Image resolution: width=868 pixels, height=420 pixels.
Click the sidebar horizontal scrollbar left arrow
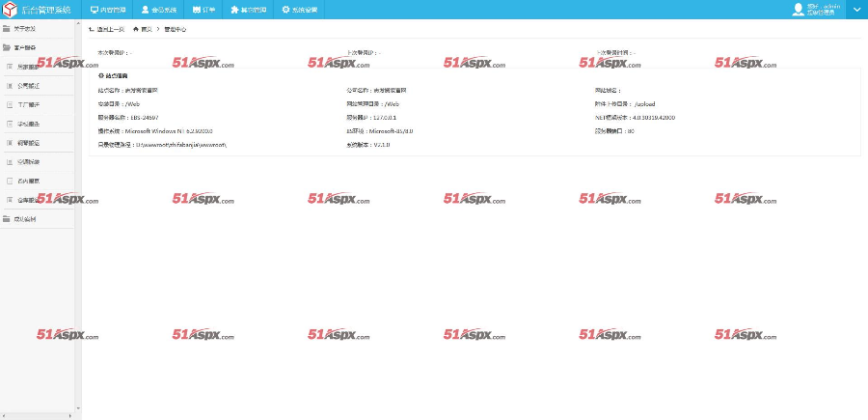point(3,415)
